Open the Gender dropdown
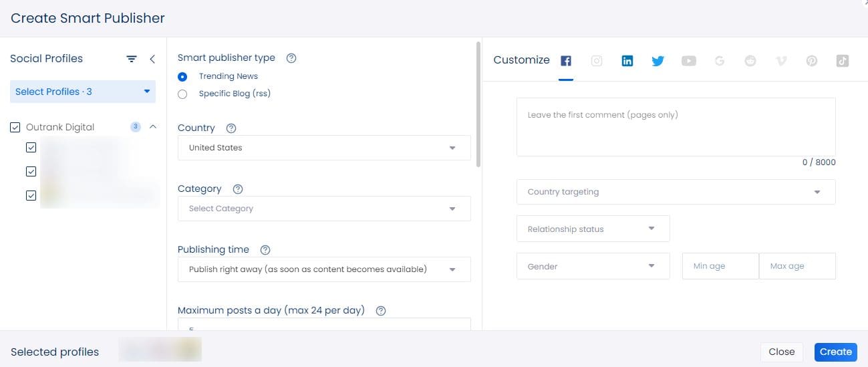The height and width of the screenshot is (367, 868). point(593,266)
